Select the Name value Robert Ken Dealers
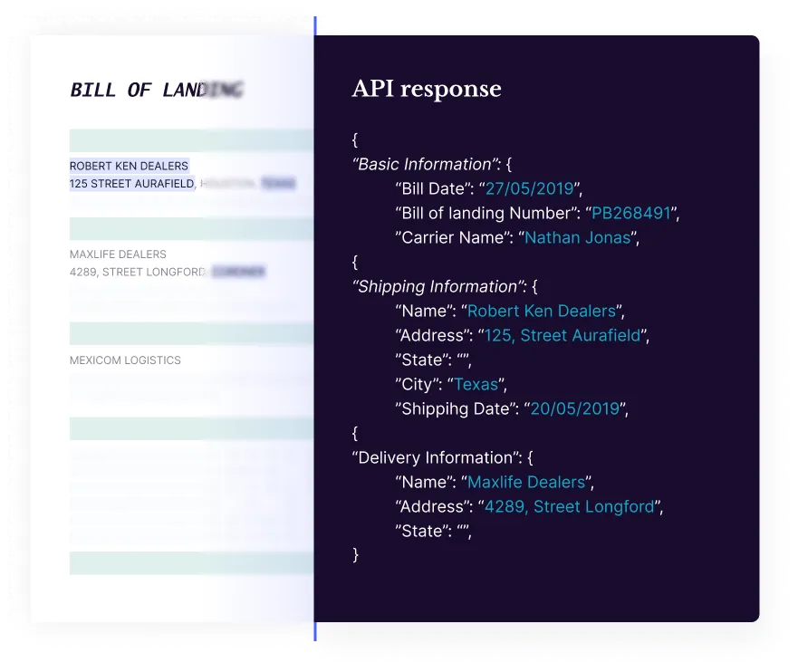This screenshot has height=672, width=798. point(539,311)
